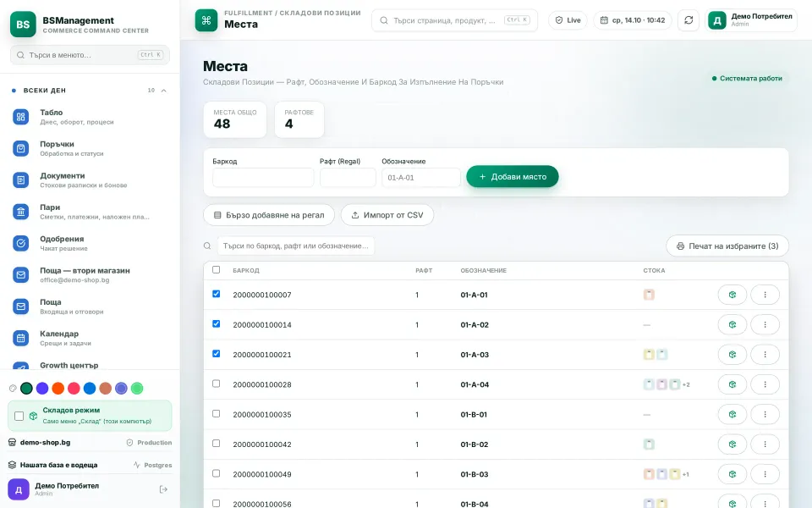The image size is (812, 508).
Task: Click the Импорт от CSV button
Action: point(387,215)
